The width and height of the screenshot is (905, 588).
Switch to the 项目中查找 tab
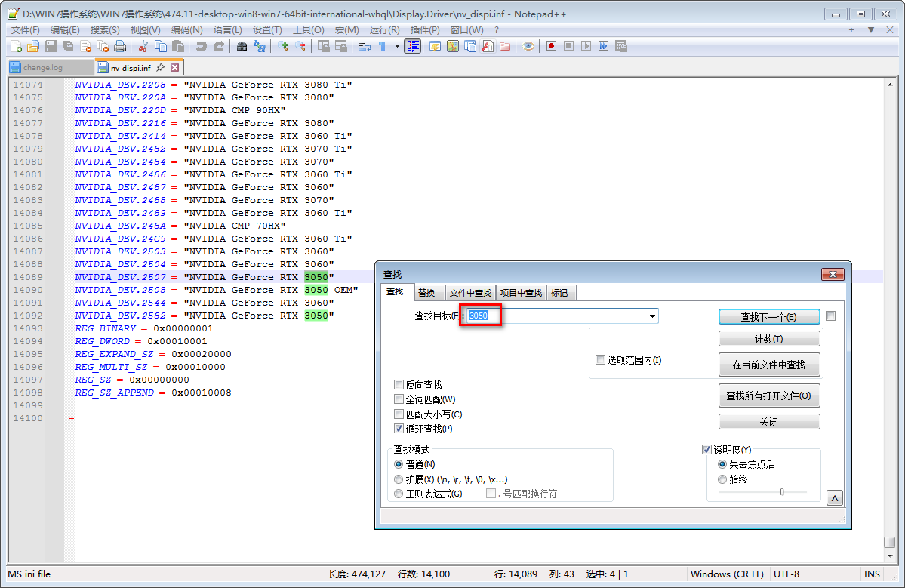(521, 293)
